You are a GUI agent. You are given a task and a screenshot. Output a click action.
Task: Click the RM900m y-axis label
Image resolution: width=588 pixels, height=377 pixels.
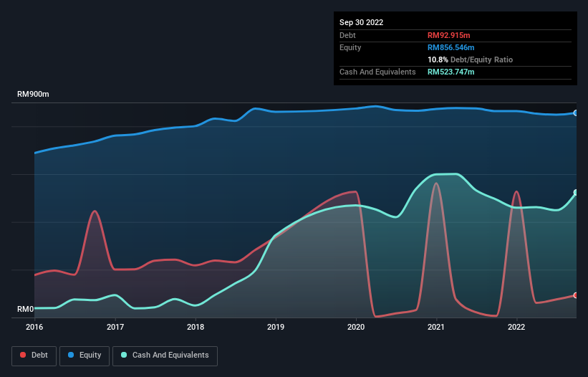[33, 94]
